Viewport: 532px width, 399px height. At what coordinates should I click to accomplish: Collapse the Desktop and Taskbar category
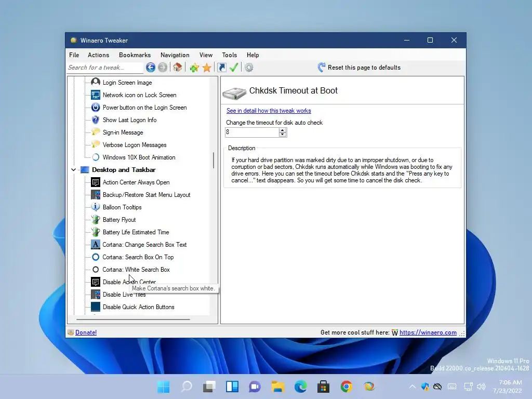pyautogui.click(x=73, y=170)
